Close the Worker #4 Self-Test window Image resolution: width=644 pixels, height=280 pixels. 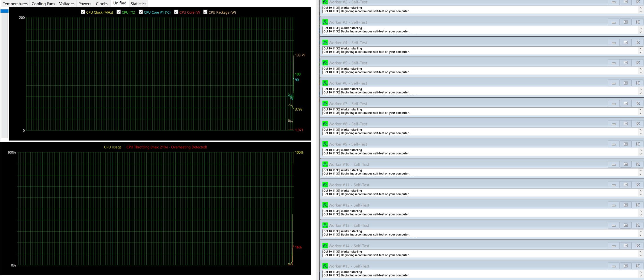[638, 42]
